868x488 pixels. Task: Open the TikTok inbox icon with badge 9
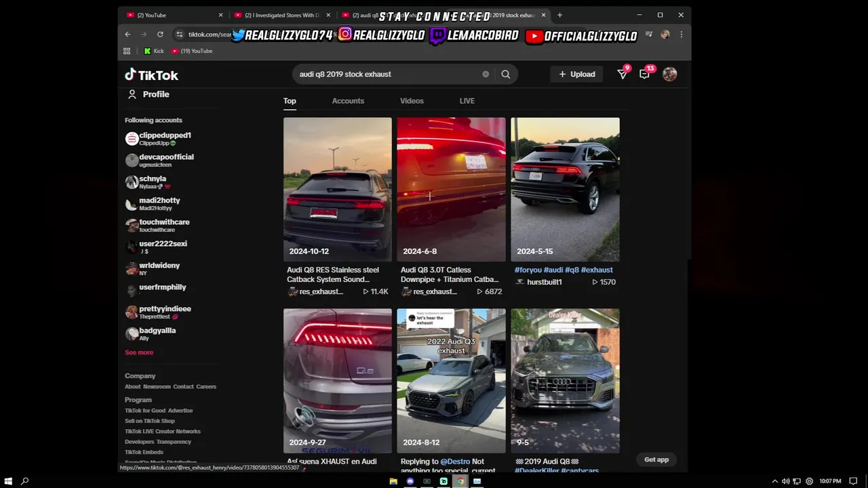click(623, 74)
